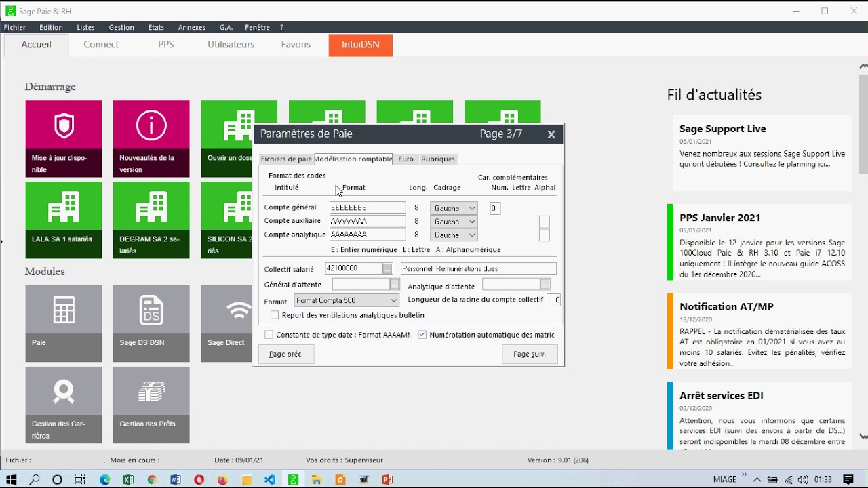Viewport: 868px width, 488px height.
Task: Open the Etats menu
Action: 156,28
